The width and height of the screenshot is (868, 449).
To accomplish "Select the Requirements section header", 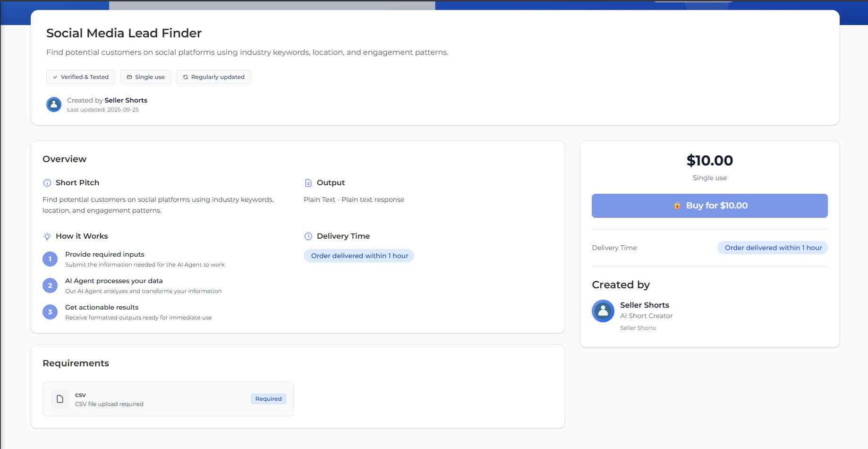I will coord(76,363).
